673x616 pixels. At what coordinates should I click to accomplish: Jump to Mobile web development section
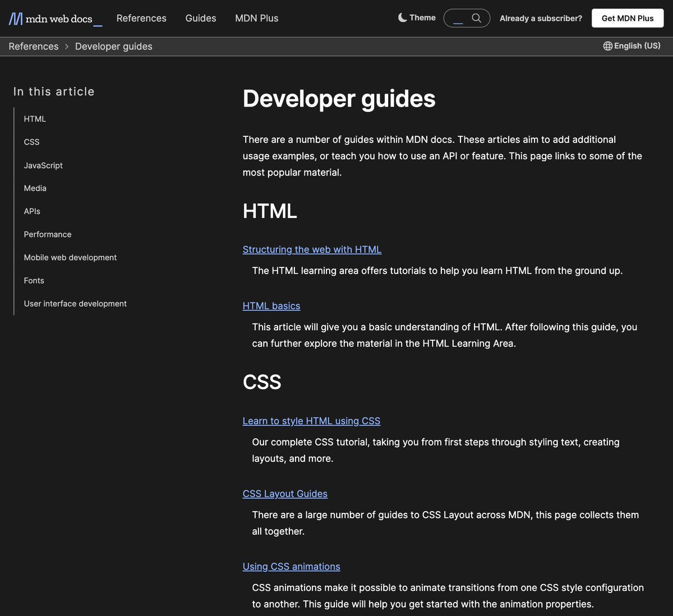(70, 257)
